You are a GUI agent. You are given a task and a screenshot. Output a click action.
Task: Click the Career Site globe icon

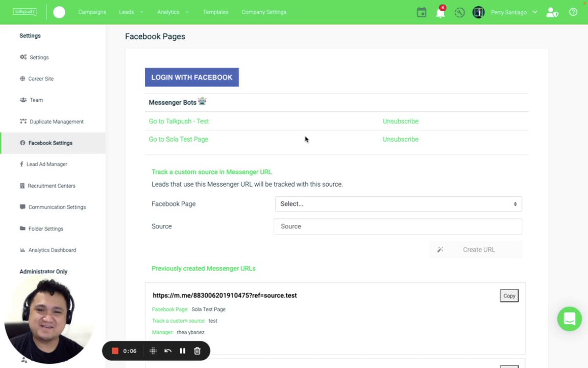[22, 79]
